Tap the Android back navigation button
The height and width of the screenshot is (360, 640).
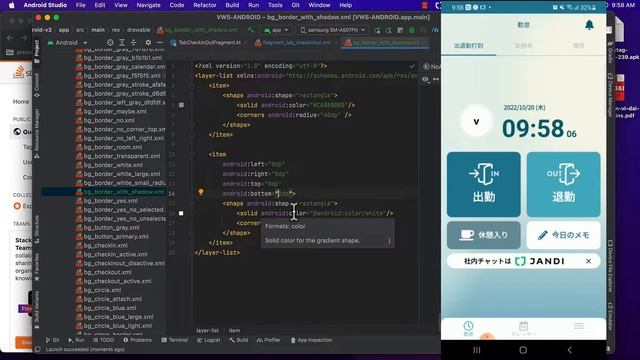point(569,350)
